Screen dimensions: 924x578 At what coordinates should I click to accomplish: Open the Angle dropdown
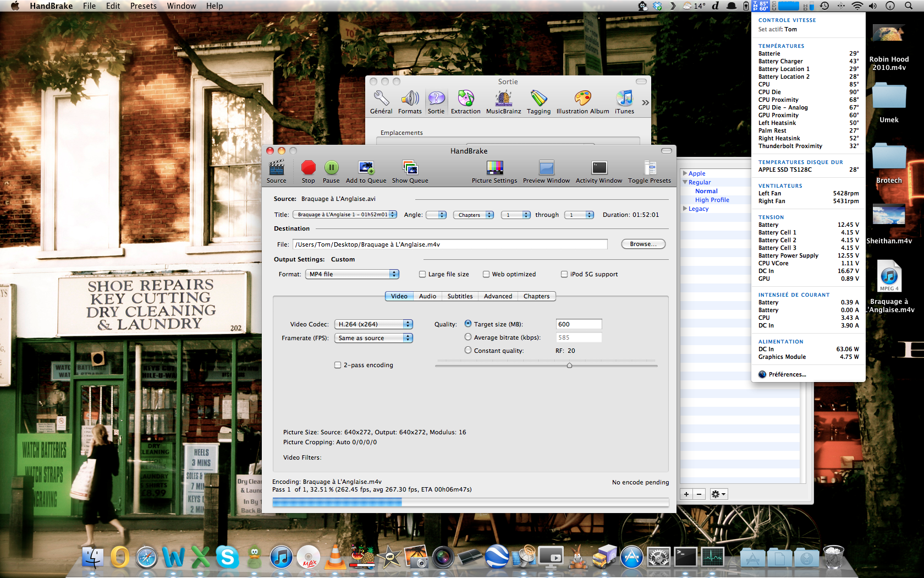(436, 215)
